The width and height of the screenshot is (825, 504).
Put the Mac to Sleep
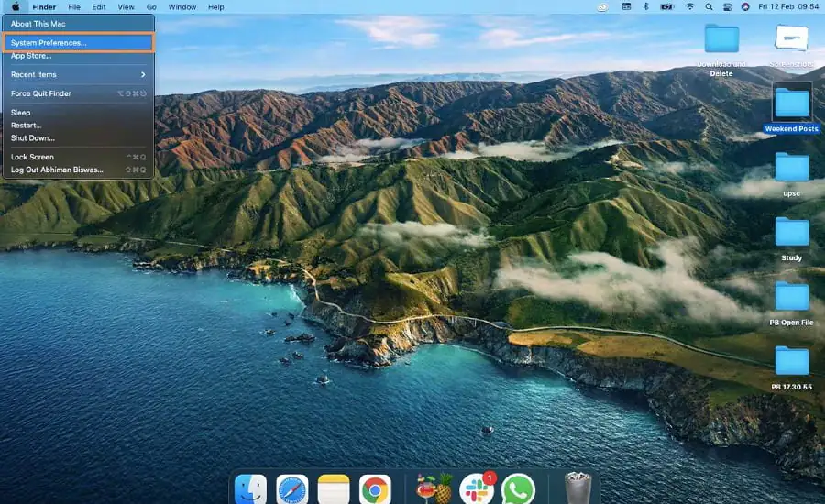(x=21, y=113)
